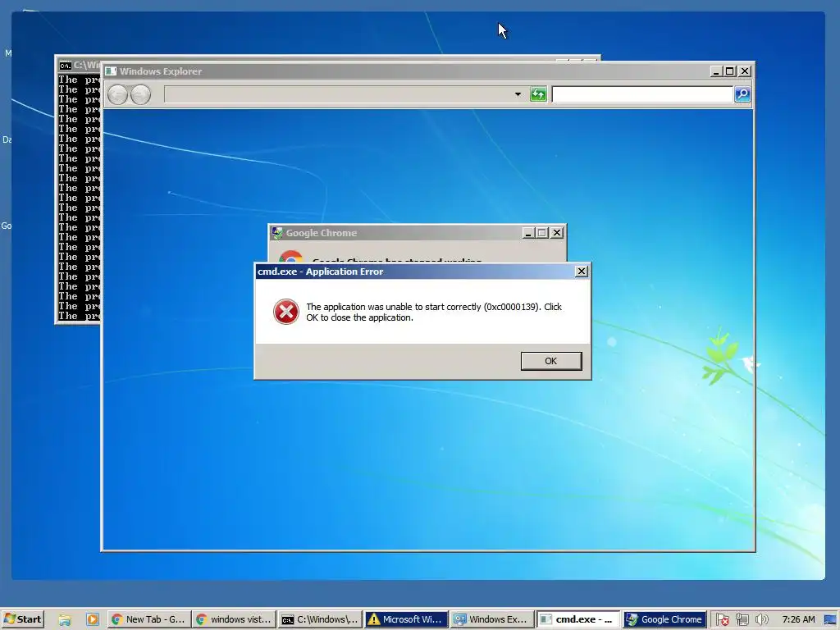The height and width of the screenshot is (630, 840).
Task: Click the red error icon in dialog
Action: [286, 312]
